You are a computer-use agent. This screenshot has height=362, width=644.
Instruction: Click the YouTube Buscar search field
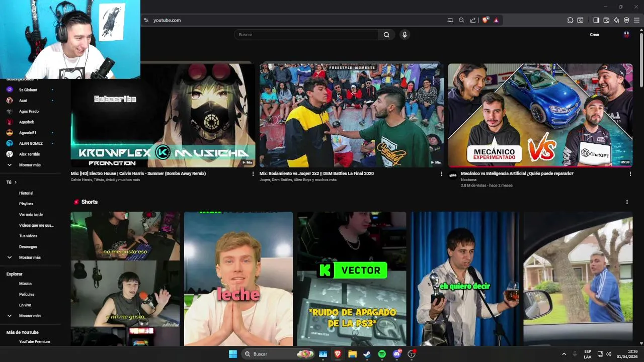306,35
